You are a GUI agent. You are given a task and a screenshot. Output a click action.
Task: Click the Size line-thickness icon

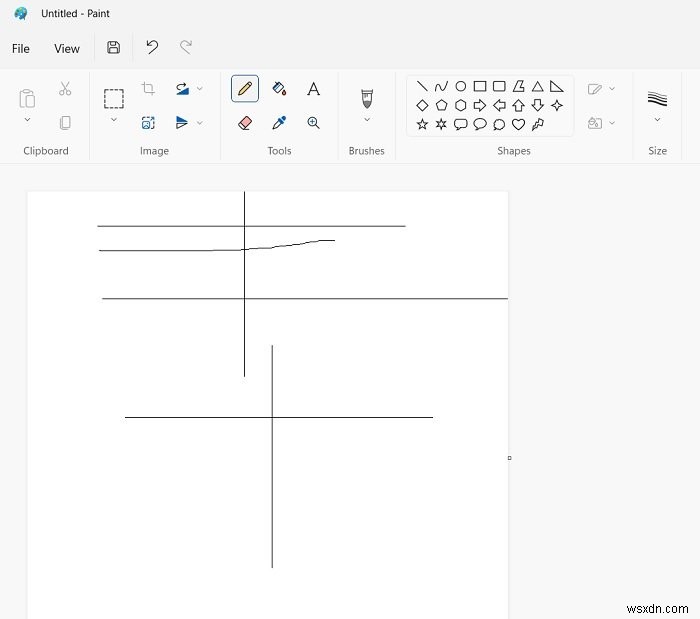point(657,99)
